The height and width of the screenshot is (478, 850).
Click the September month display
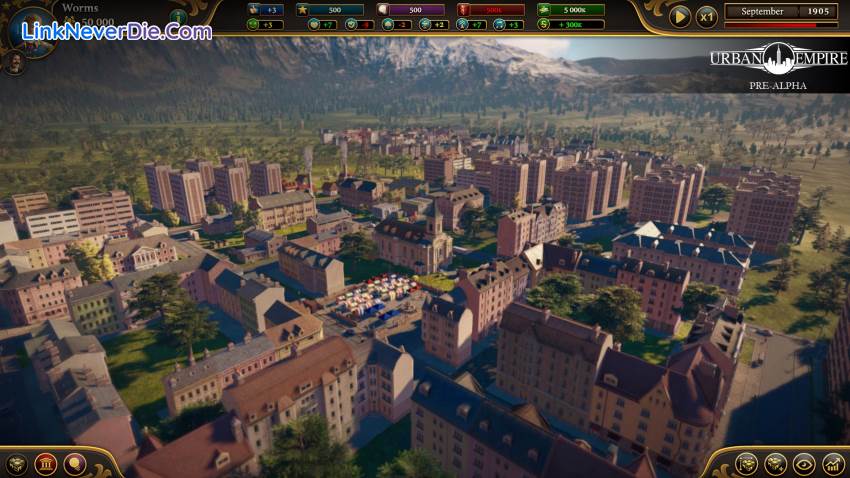point(762,11)
